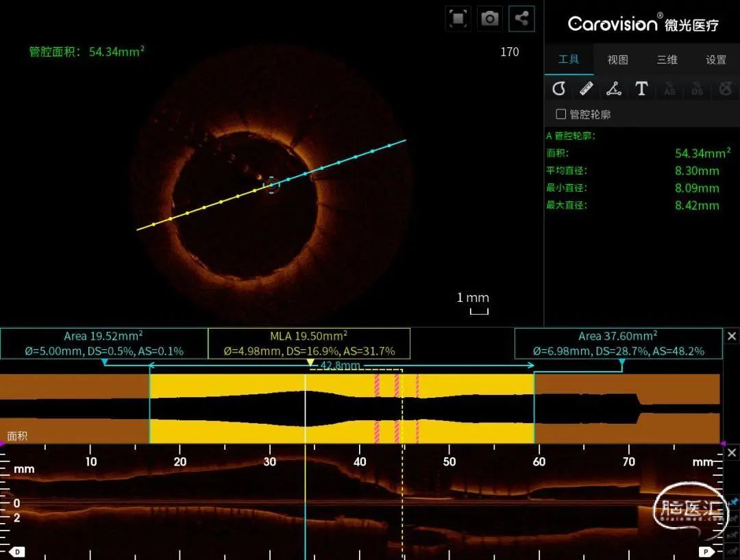This screenshot has width=740, height=560.
Task: Close the lumen area profile panel
Action: pyautogui.click(x=732, y=336)
